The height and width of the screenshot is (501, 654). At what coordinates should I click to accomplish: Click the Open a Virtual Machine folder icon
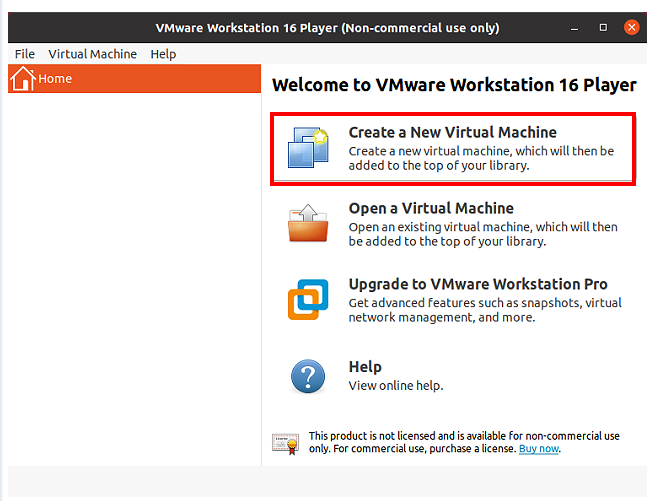[308, 223]
